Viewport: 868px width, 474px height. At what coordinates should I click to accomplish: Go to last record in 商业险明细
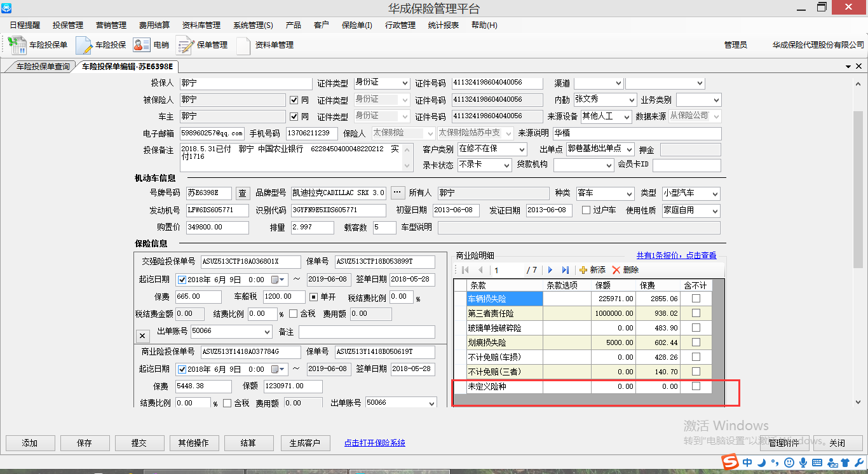(566, 270)
